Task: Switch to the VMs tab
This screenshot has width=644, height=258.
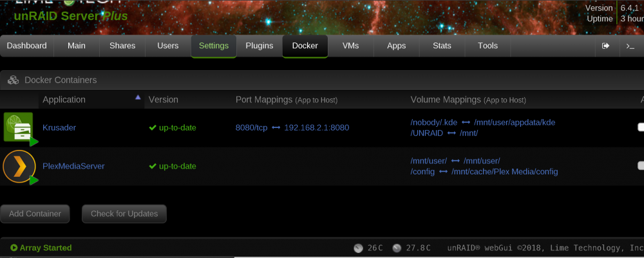Action: pyautogui.click(x=351, y=46)
